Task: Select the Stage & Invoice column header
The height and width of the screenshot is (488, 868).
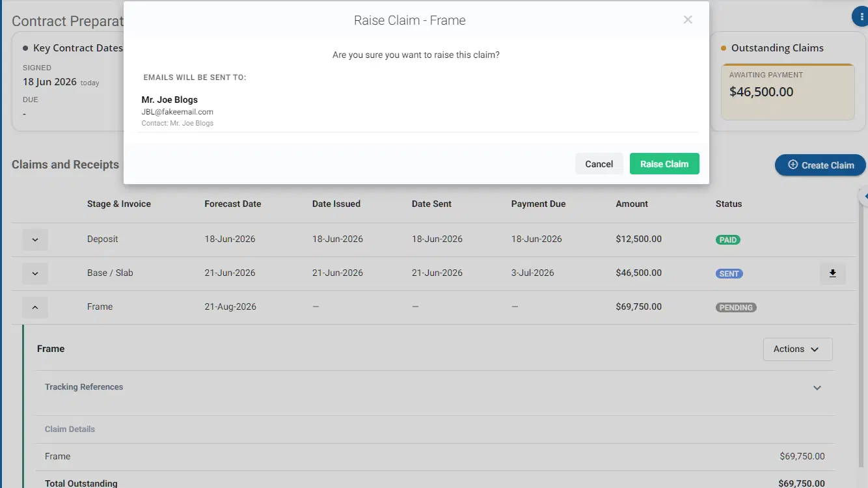Action: [x=119, y=204]
